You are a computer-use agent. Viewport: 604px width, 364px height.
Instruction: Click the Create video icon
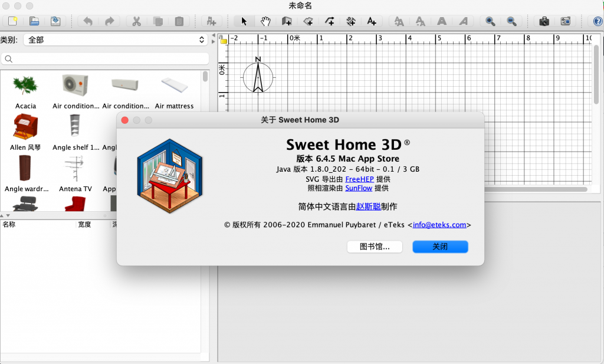[566, 21]
